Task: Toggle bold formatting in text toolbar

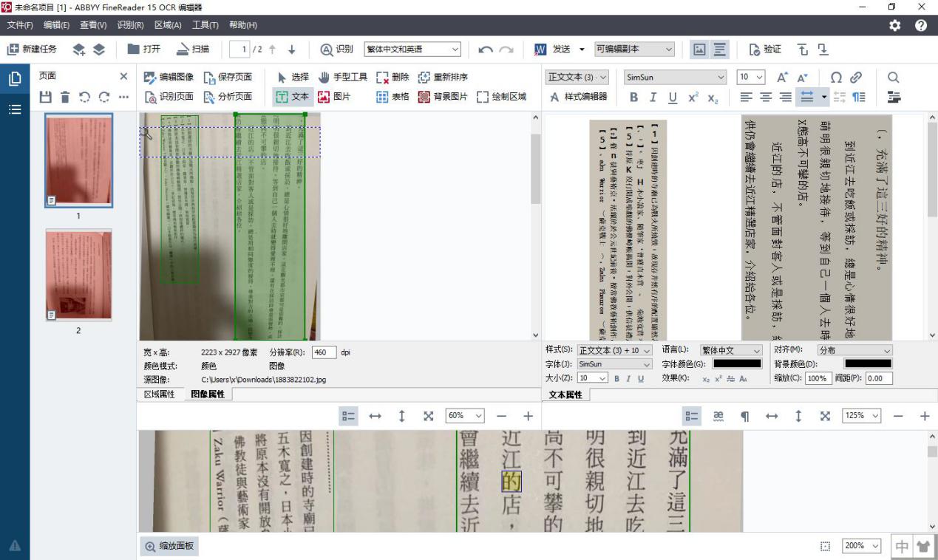Action: (633, 97)
